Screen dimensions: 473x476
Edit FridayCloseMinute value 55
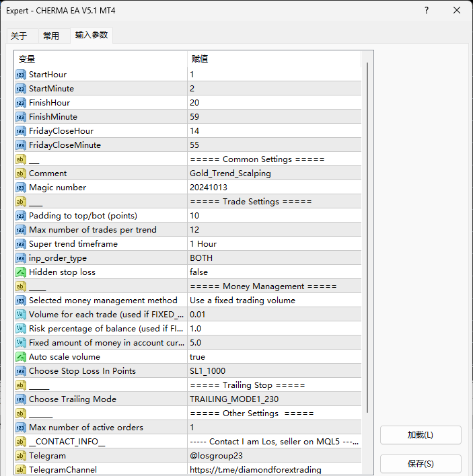pos(275,145)
